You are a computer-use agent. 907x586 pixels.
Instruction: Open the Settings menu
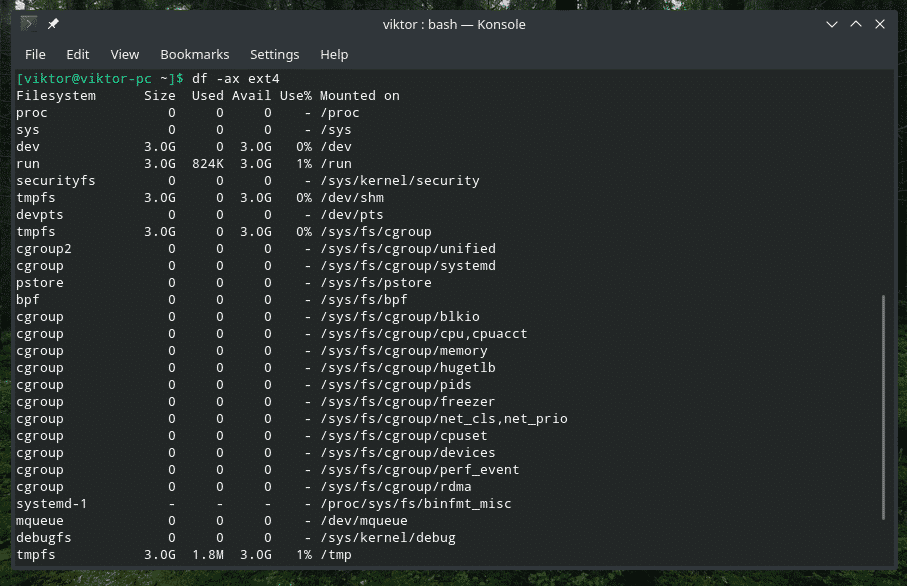coord(275,54)
